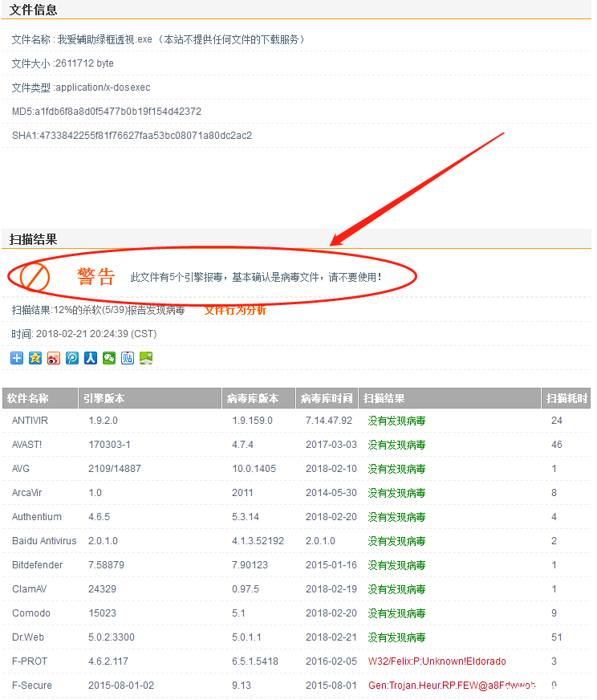The image size is (597, 700).
Task: Share via green WeChat icon
Action: (x=109, y=358)
